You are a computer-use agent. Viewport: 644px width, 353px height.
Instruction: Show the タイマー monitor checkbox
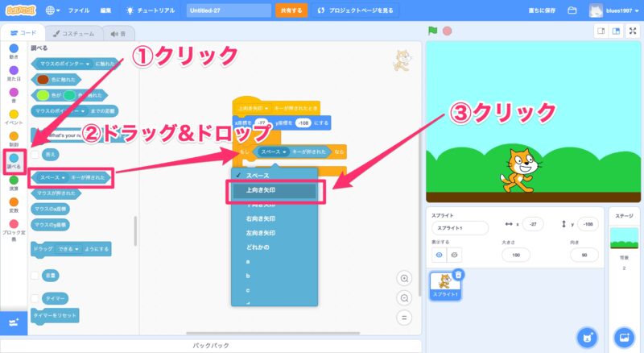pyautogui.click(x=35, y=298)
